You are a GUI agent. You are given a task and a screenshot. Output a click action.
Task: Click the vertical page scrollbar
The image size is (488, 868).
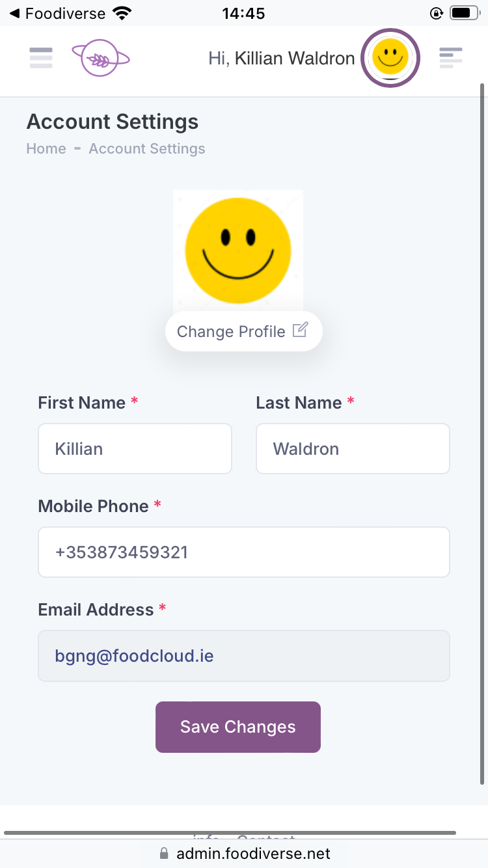coord(482,429)
